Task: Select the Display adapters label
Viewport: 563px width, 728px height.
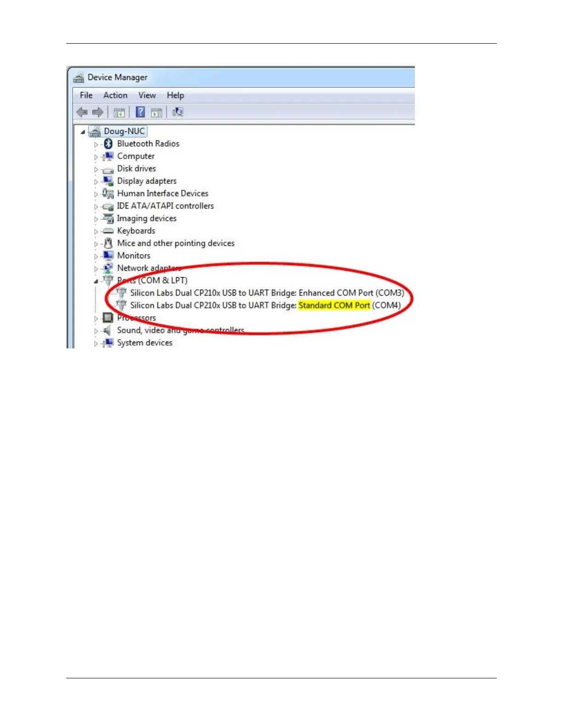Action: coord(147,181)
